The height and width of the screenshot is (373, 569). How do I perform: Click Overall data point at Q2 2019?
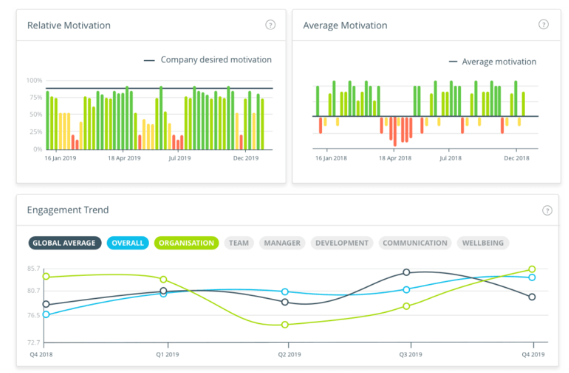point(285,291)
